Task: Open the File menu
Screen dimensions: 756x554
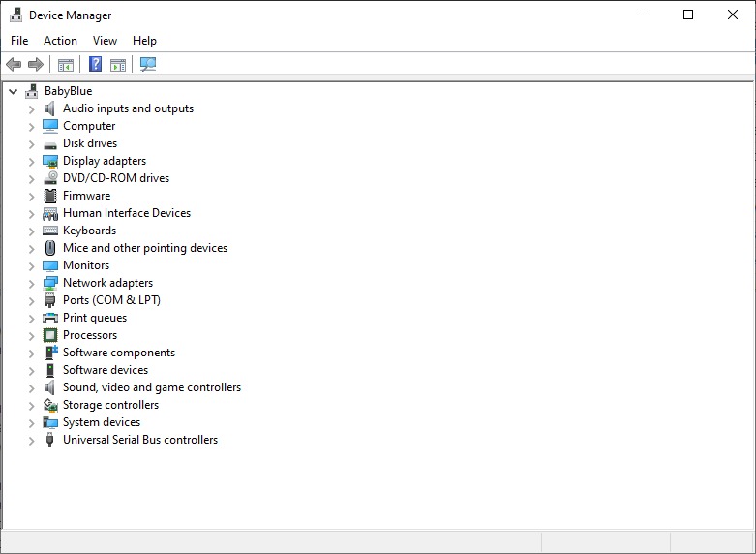Action: click(x=19, y=41)
